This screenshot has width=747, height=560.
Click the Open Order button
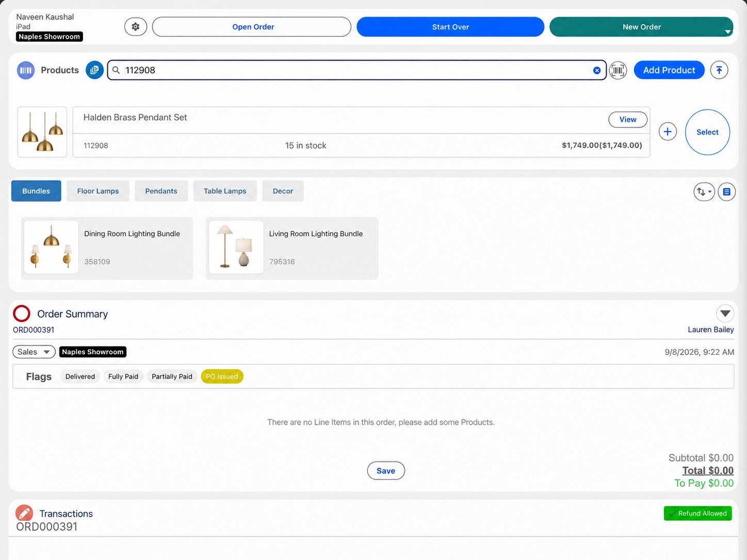point(252,27)
